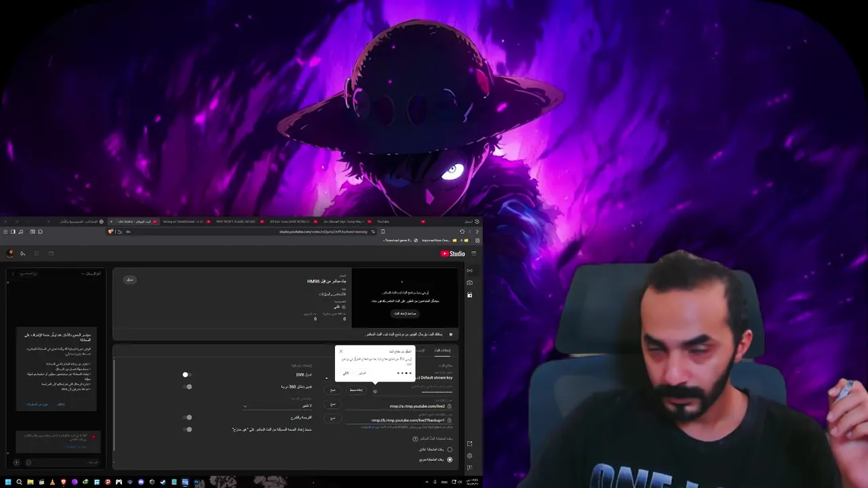
Task: Select the low latency radio option
Action: click(450, 460)
